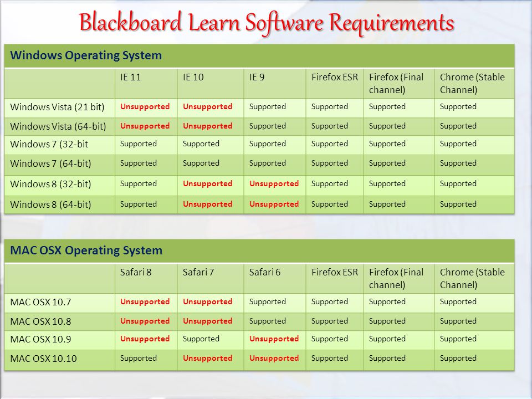
Task: Select the "MAC OSX Operating System" table heading
Action: [x=86, y=250]
